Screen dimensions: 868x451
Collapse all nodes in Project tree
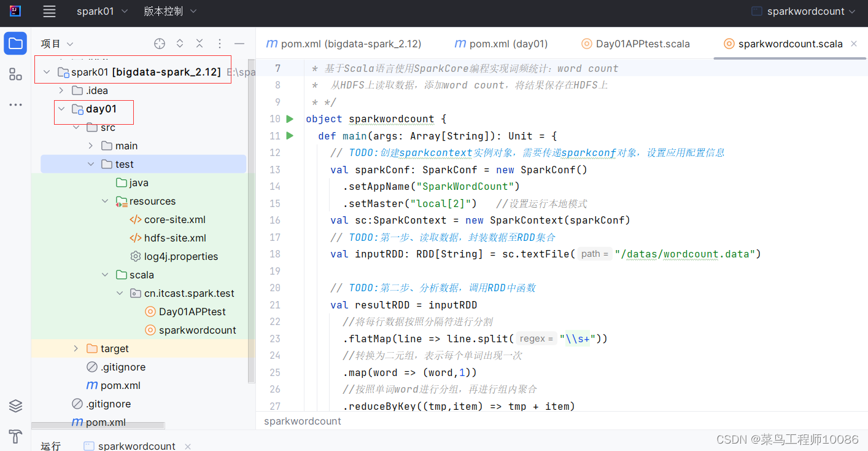199,44
